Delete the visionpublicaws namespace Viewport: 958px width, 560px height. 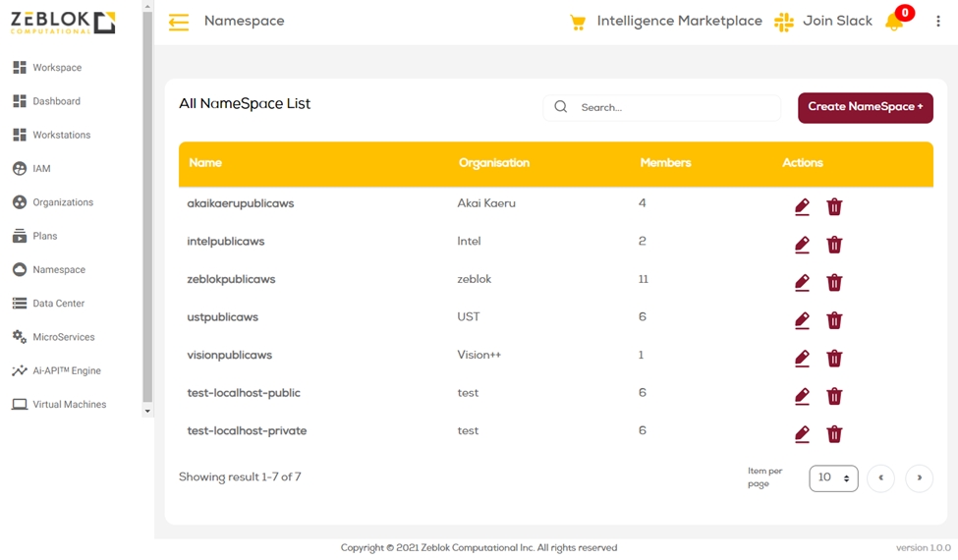click(834, 359)
